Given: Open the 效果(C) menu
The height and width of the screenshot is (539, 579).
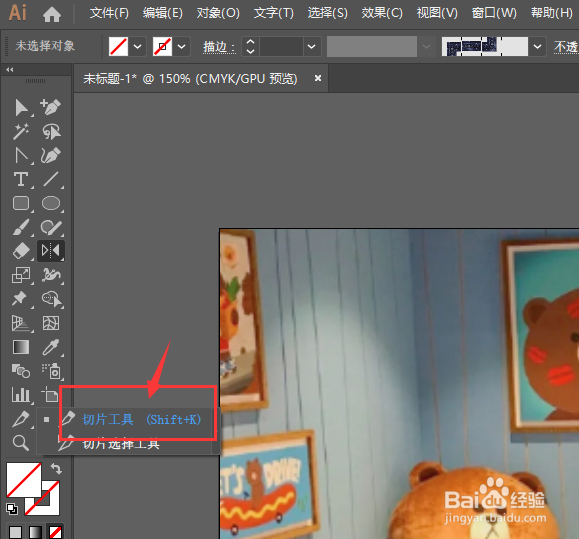Looking at the screenshot, I should [382, 13].
